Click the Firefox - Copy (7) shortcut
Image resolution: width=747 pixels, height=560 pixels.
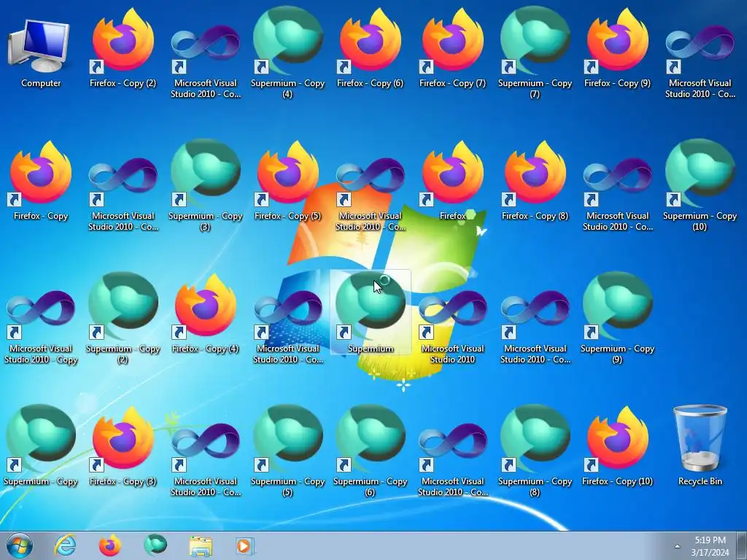(x=452, y=47)
